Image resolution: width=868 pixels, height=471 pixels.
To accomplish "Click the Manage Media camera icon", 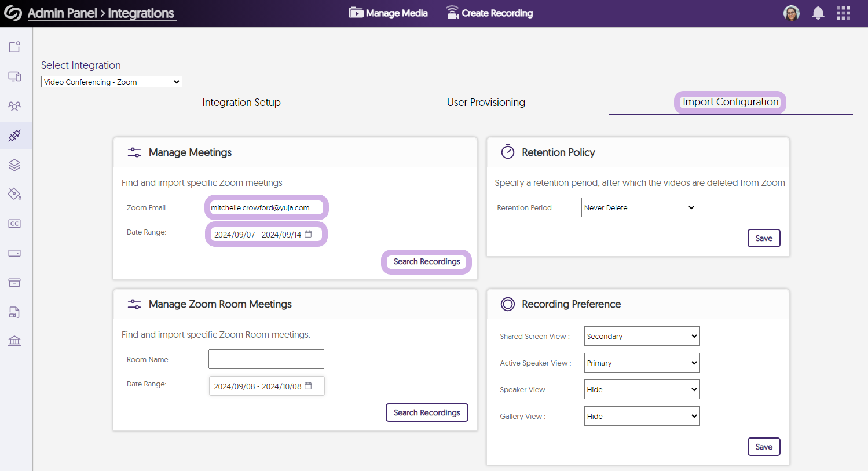I will click(x=356, y=13).
